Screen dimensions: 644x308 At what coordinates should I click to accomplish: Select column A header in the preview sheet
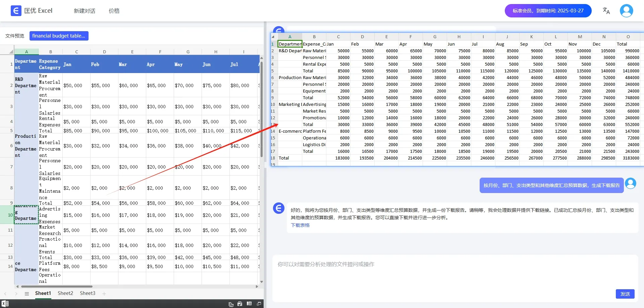pyautogui.click(x=26, y=52)
